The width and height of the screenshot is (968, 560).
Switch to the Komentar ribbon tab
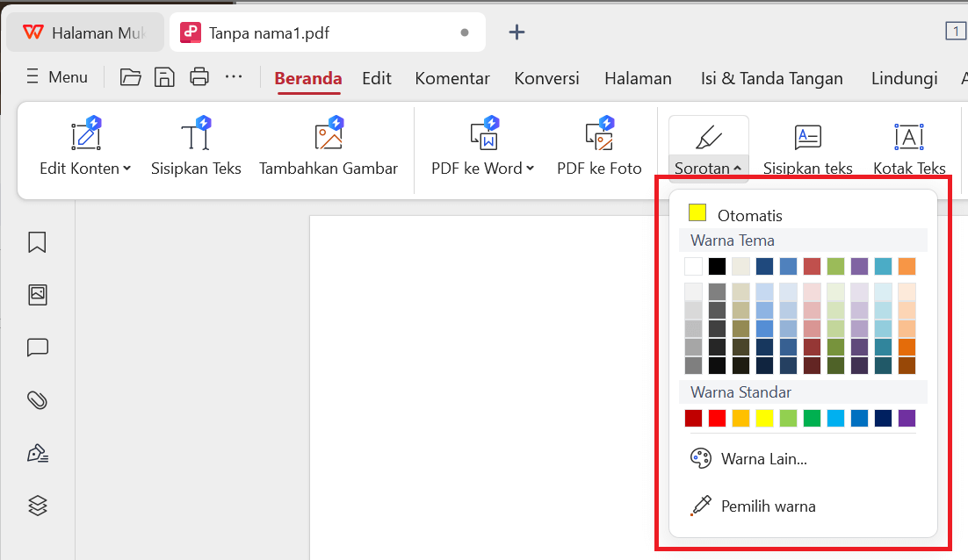tap(451, 78)
